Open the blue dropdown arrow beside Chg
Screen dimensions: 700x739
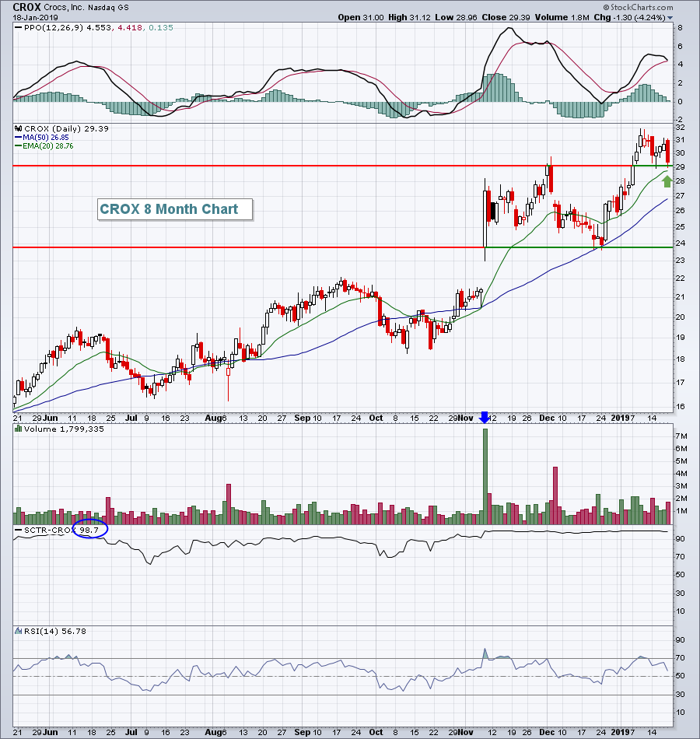click(x=670, y=18)
